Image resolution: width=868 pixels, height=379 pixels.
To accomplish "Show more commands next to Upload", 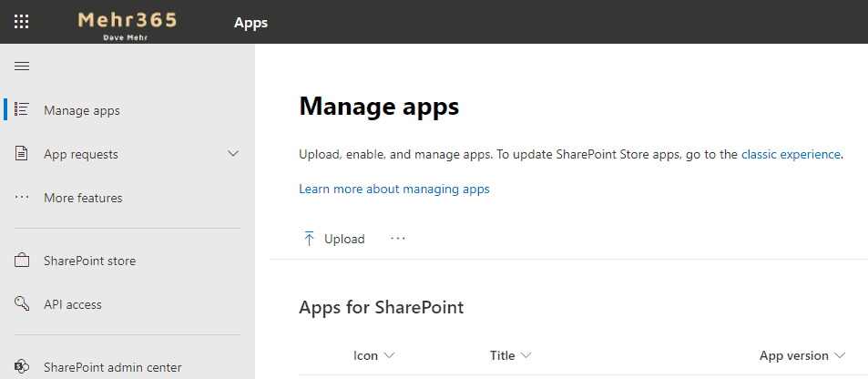I will pos(398,239).
